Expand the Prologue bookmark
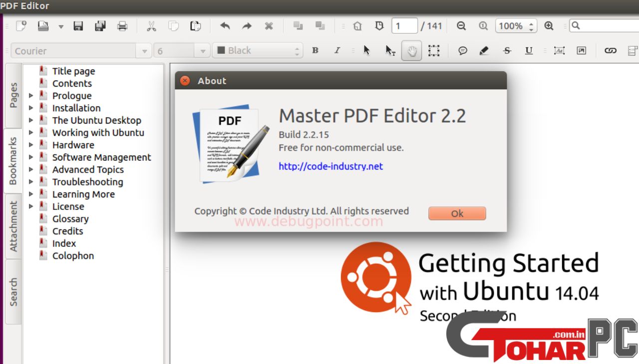 point(31,96)
